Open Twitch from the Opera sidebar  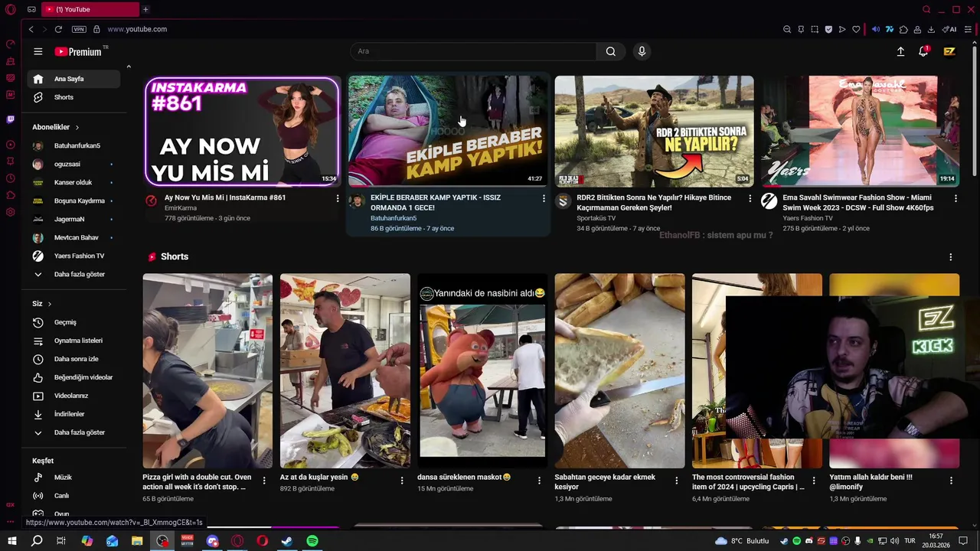(10, 119)
